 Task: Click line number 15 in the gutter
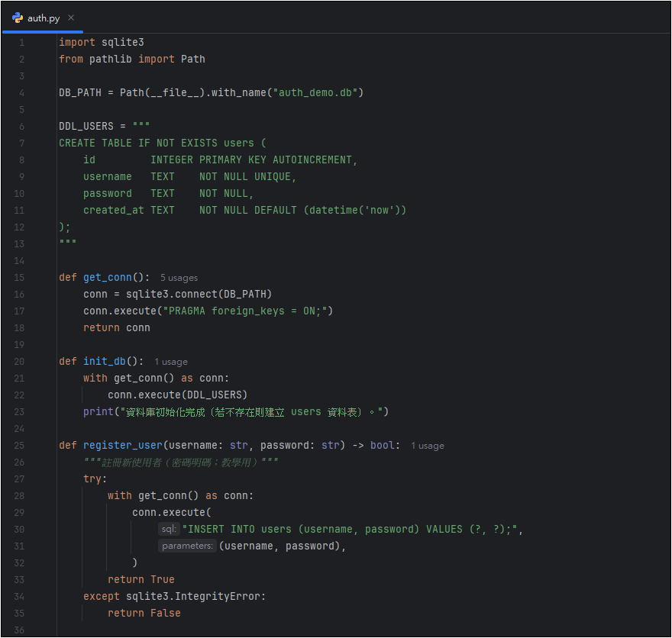19,278
